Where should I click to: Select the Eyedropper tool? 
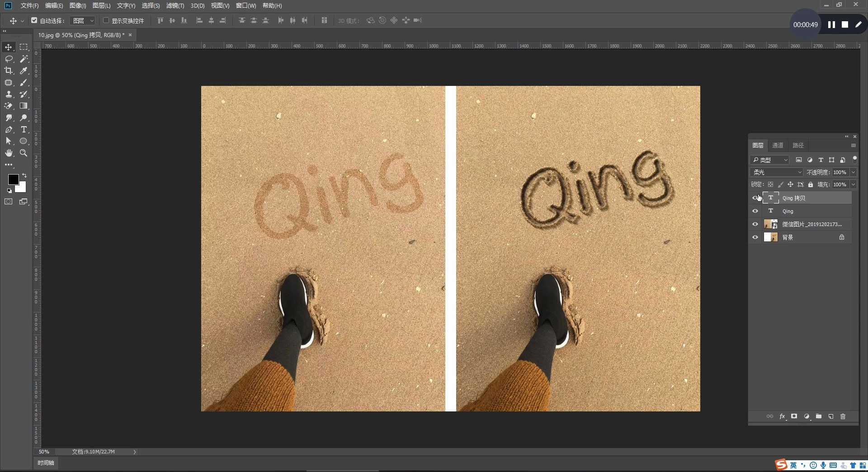click(x=24, y=71)
